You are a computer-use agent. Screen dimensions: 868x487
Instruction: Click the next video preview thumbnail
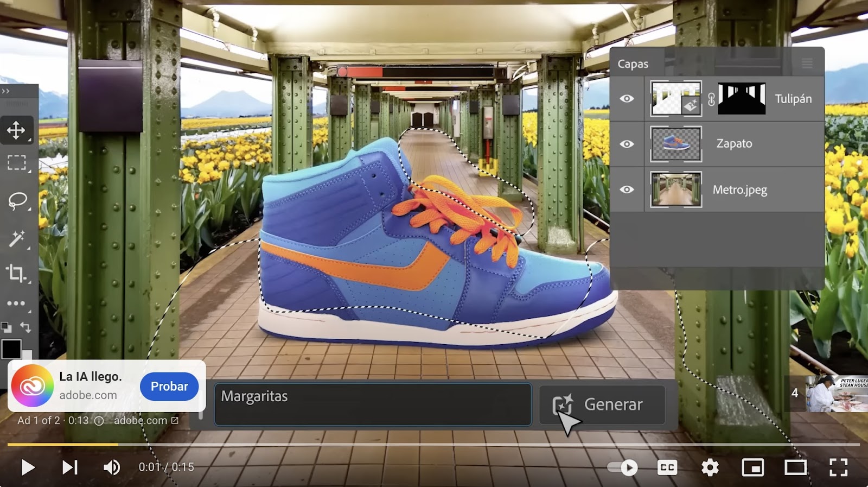coord(836,394)
